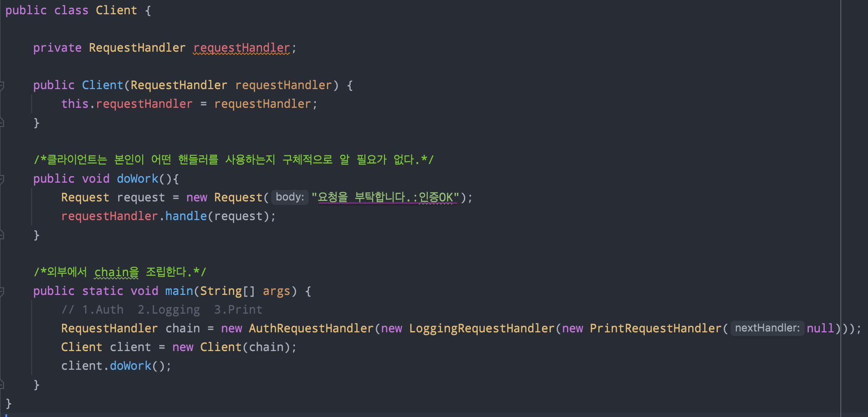Click the underlined requestHandler field name
Viewport: 868px width, 417px height.
point(242,48)
